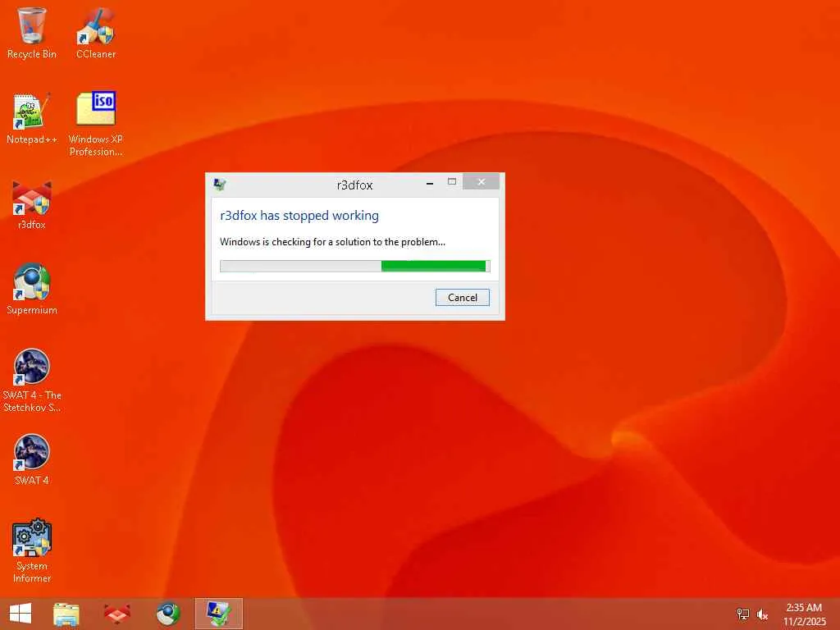Screen dimensions: 840x630
Task: Open File Explorer from the taskbar
Action: pyautogui.click(x=66, y=614)
